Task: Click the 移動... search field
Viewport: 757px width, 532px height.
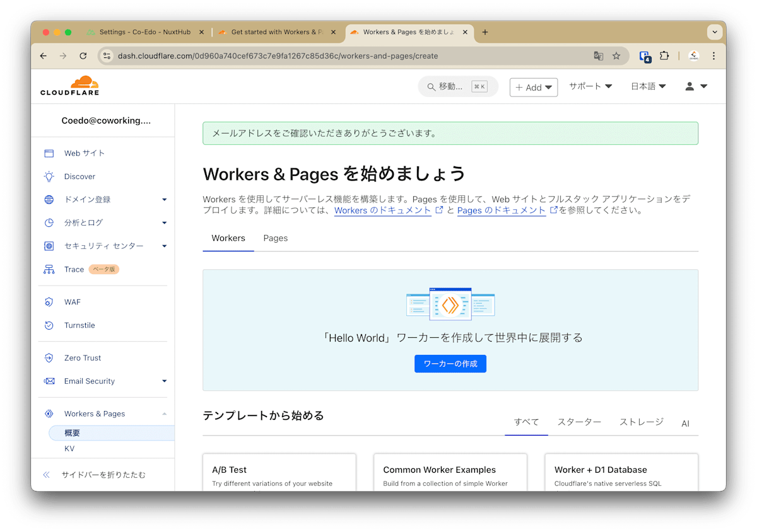Action: (458, 87)
